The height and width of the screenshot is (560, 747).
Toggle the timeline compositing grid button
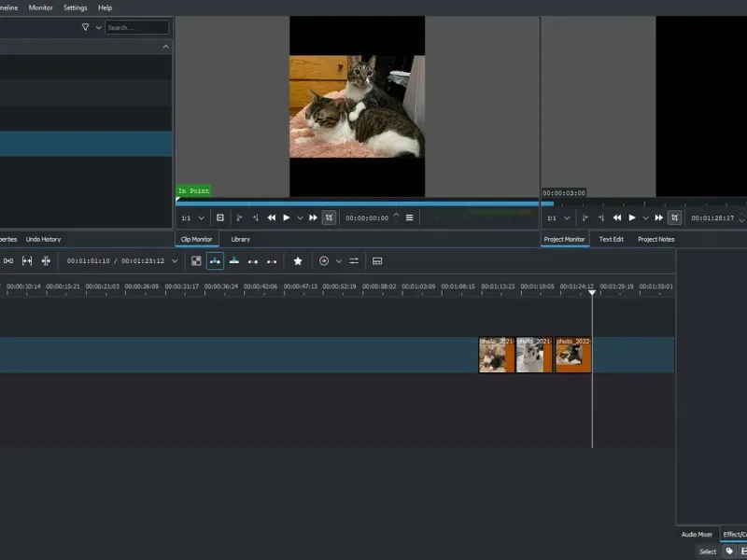tap(196, 261)
